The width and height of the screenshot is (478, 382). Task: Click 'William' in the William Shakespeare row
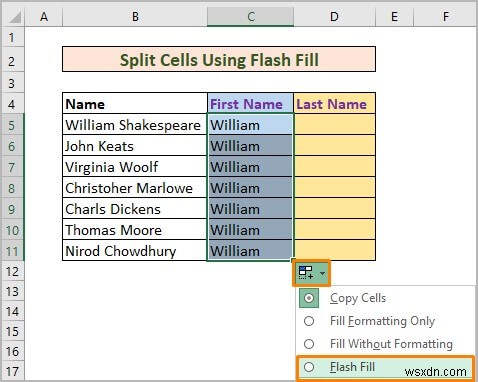(x=250, y=125)
